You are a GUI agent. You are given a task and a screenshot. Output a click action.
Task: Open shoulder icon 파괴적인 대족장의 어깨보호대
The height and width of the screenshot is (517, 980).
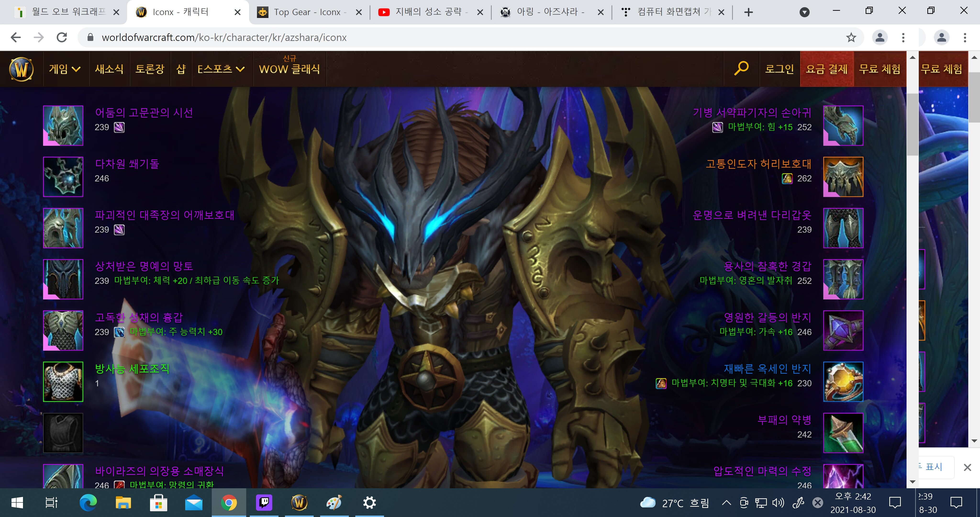tap(63, 228)
